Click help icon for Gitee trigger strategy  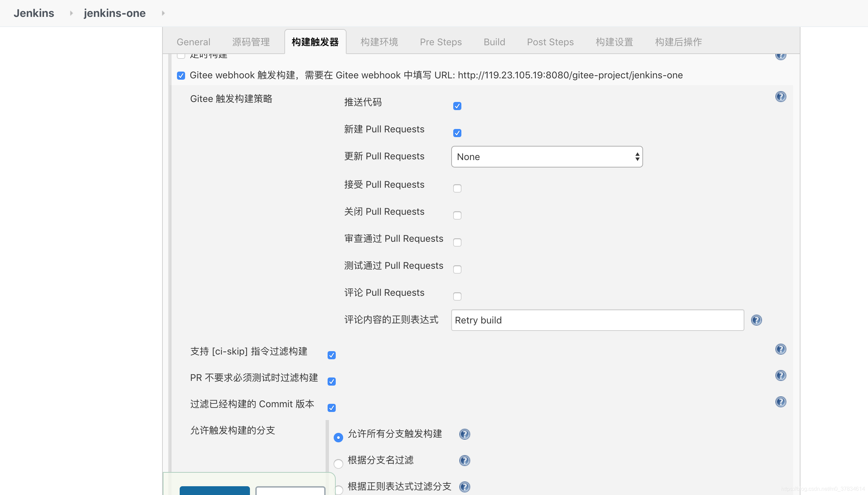point(780,97)
